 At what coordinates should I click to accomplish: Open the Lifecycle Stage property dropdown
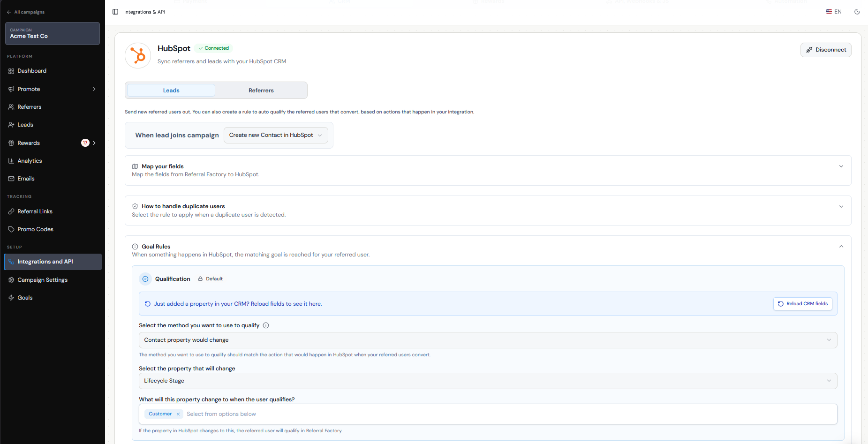click(x=488, y=381)
